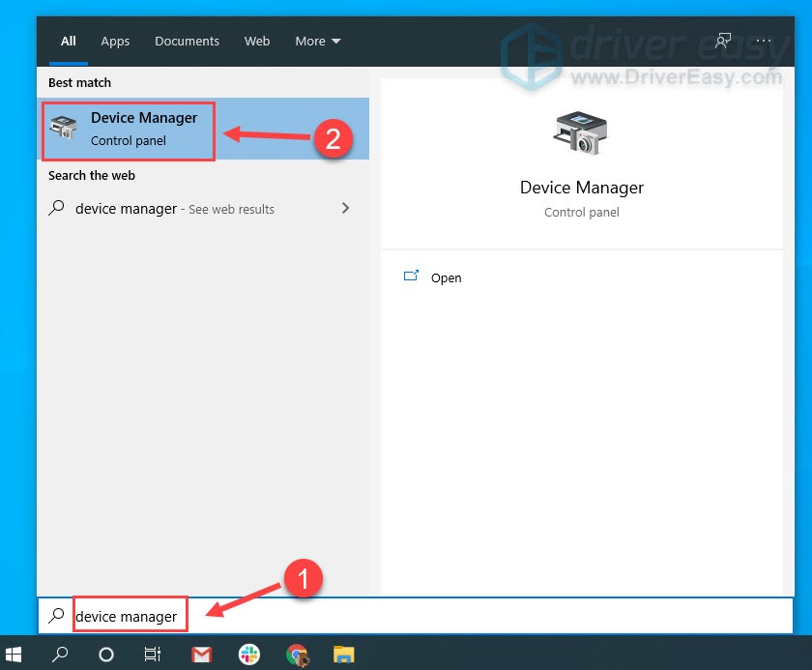Open Cortana from the taskbar
This screenshot has width=812, height=670.
tap(106, 655)
